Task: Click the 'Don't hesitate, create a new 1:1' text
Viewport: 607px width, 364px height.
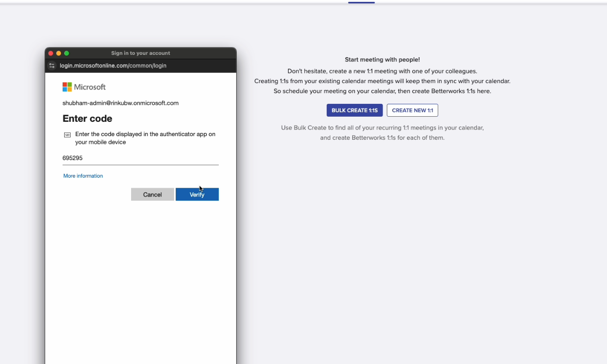Action: pyautogui.click(x=382, y=71)
